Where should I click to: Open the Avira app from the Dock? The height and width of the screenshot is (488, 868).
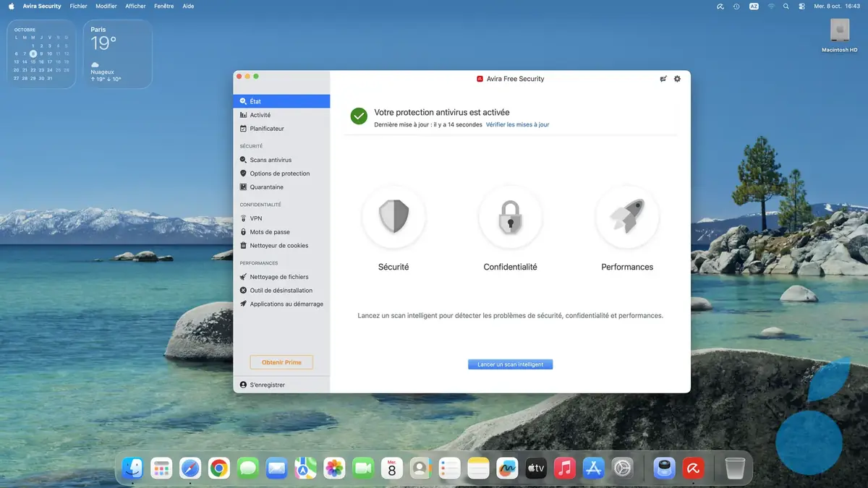[693, 468]
